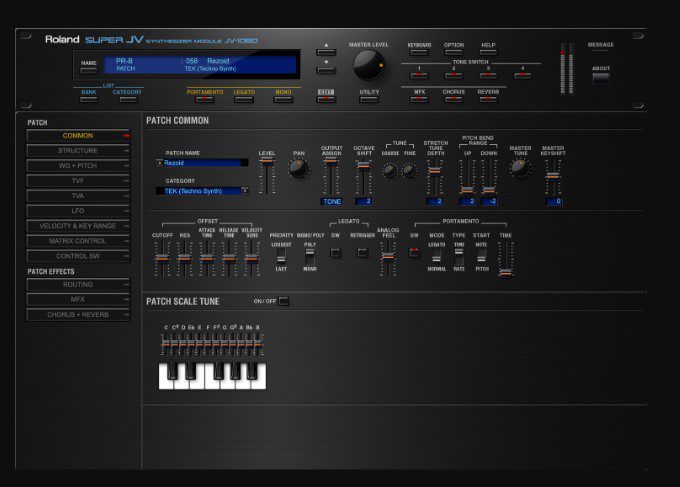The width and height of the screenshot is (680, 487).
Task: Click the Cutoff offset slider
Action: click(162, 259)
